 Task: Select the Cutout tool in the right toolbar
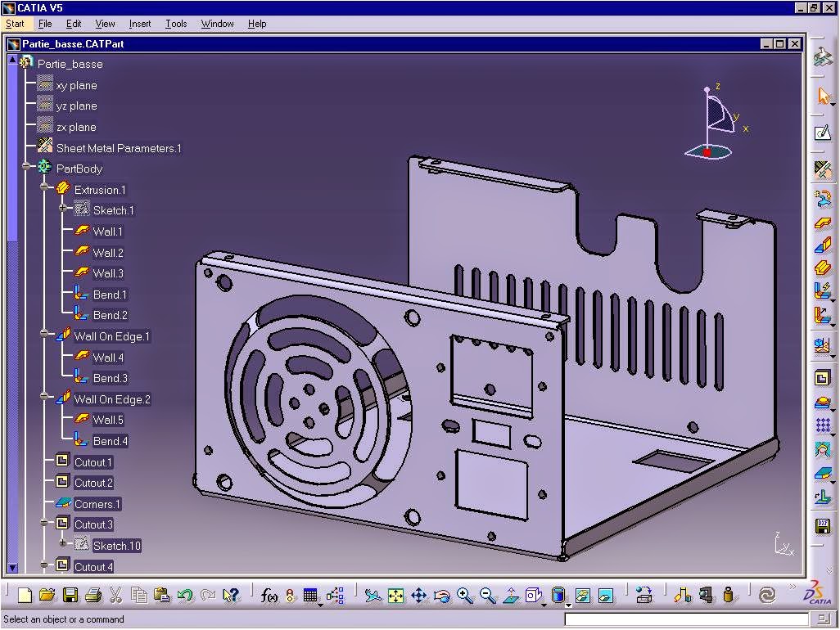823,376
